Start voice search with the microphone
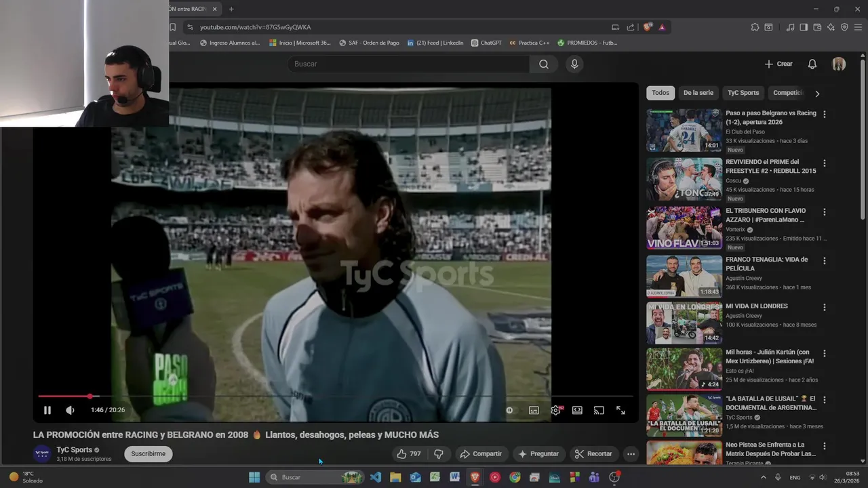 [x=574, y=64]
